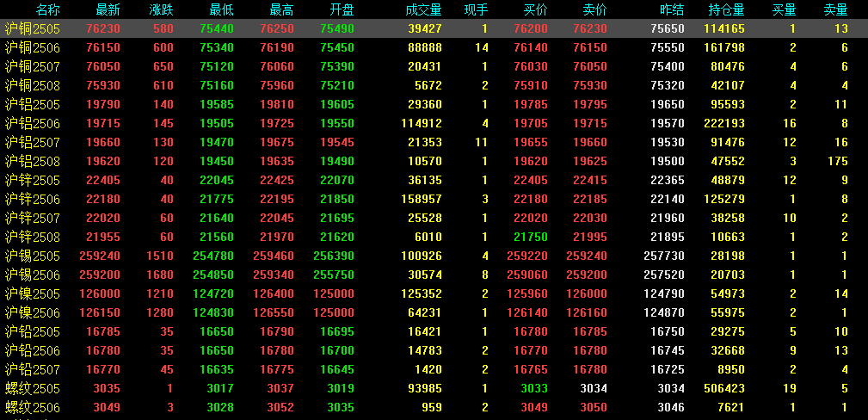868x420 pixels.
Task: Click volume 114912 of 沪铝2506
Action: [422, 123]
